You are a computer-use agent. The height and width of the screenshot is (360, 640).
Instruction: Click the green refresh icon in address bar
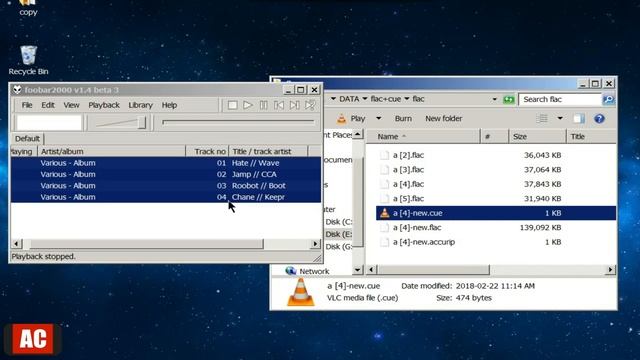(x=509, y=99)
